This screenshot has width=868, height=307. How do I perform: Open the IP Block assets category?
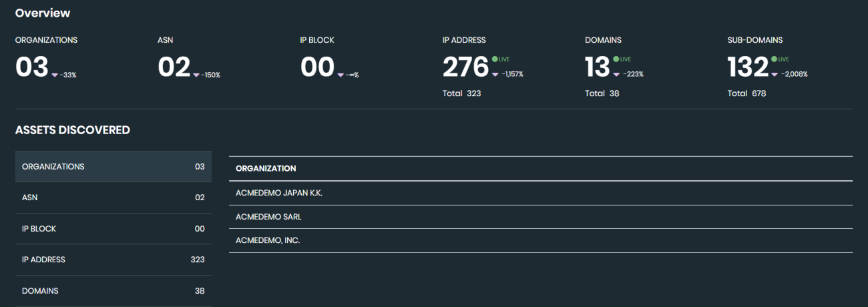coord(113,228)
